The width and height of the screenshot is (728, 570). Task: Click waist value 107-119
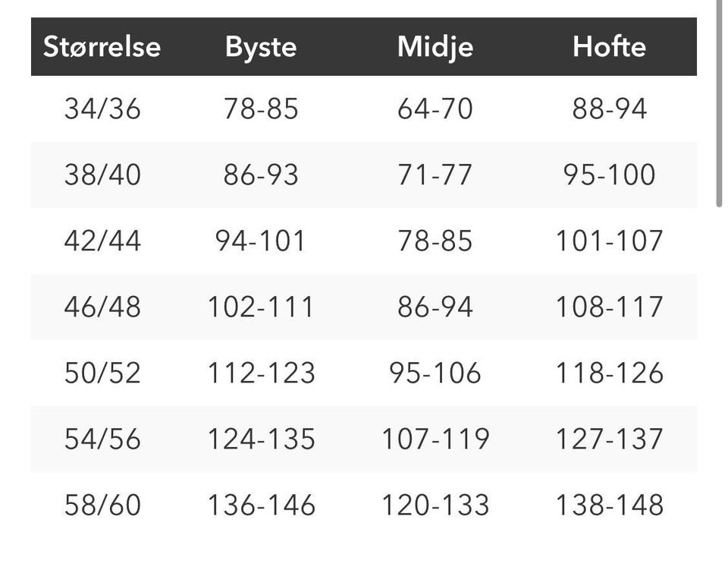click(435, 439)
